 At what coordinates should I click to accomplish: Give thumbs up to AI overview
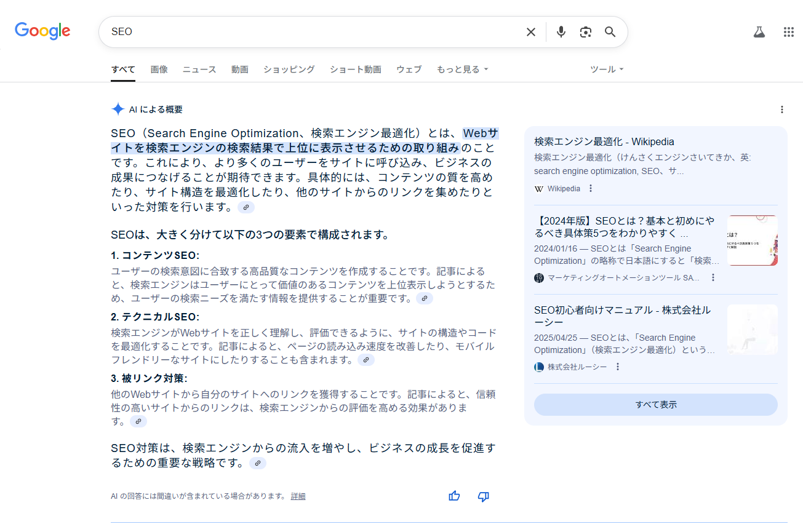[x=454, y=496]
